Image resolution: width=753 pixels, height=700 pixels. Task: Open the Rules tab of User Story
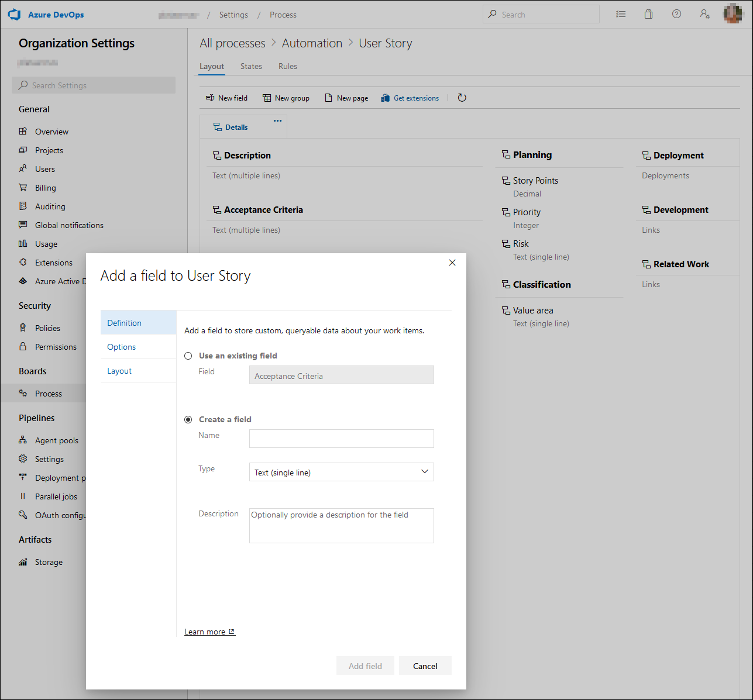pos(288,66)
